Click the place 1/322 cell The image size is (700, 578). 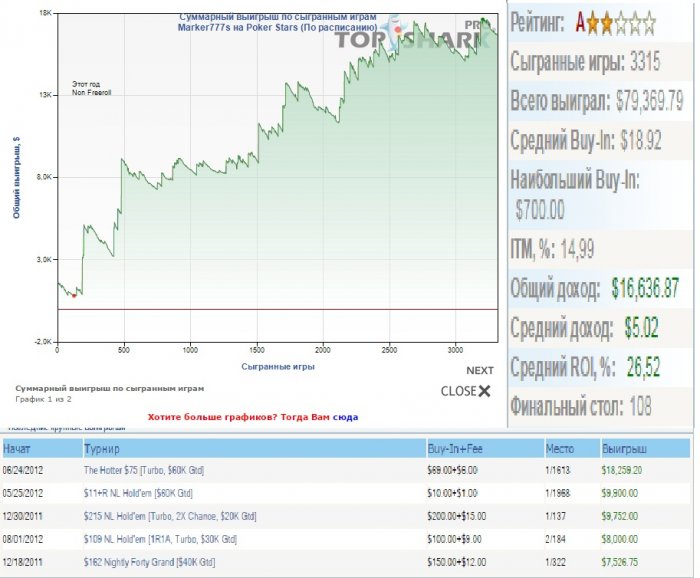click(555, 562)
